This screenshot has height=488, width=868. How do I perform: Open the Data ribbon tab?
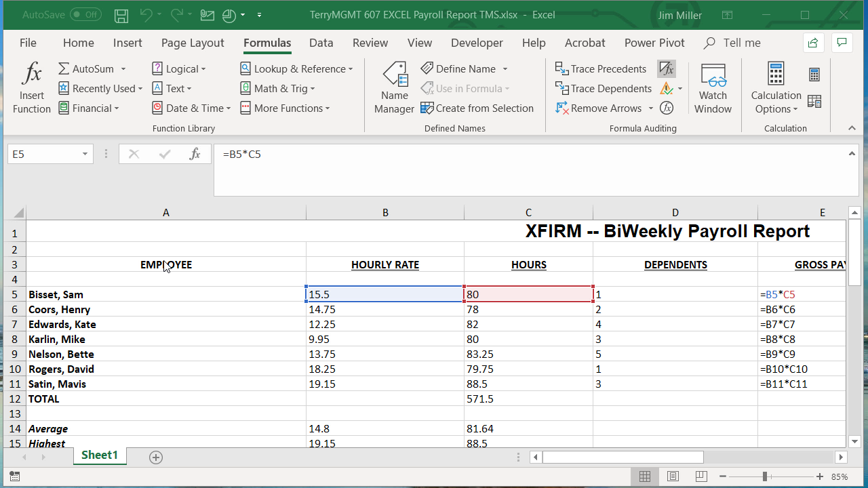(x=321, y=43)
